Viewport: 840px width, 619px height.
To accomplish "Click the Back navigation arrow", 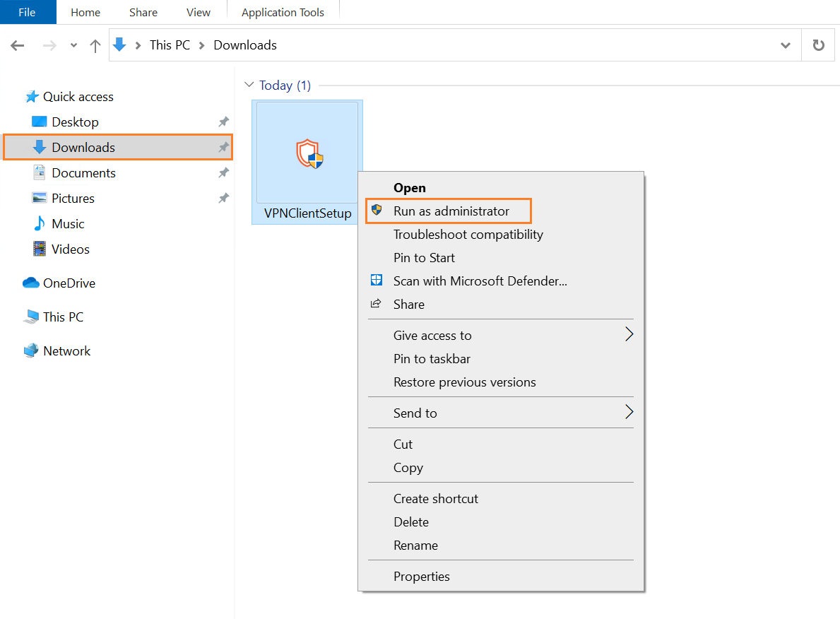I will tap(18, 45).
